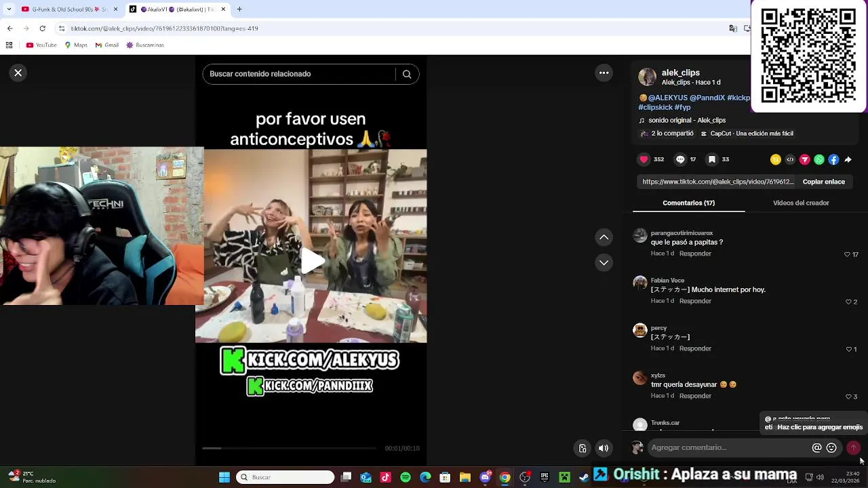The width and height of the screenshot is (868, 488).
Task: Open the Chrome apps grid icon
Action: pyautogui.click(x=9, y=45)
